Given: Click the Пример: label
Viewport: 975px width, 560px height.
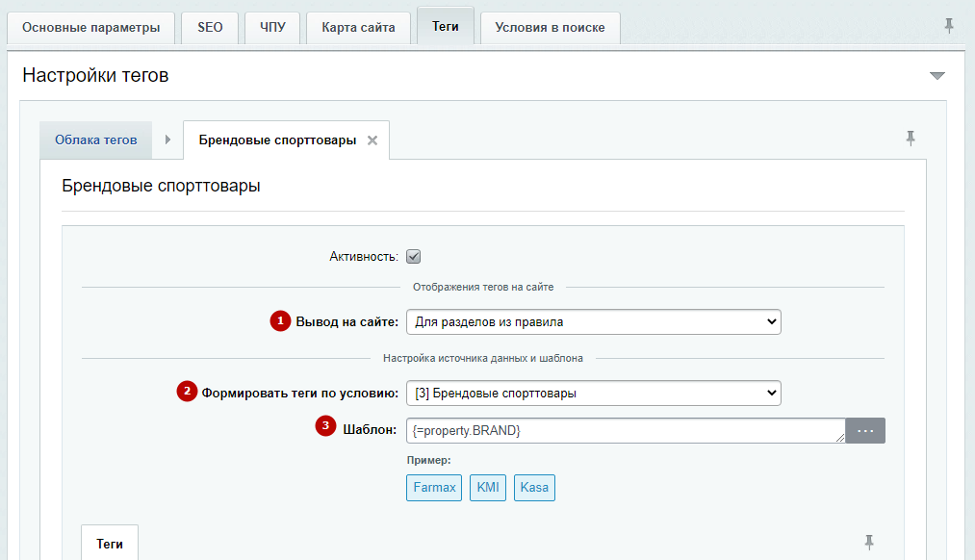Looking at the screenshot, I should click(x=428, y=461).
